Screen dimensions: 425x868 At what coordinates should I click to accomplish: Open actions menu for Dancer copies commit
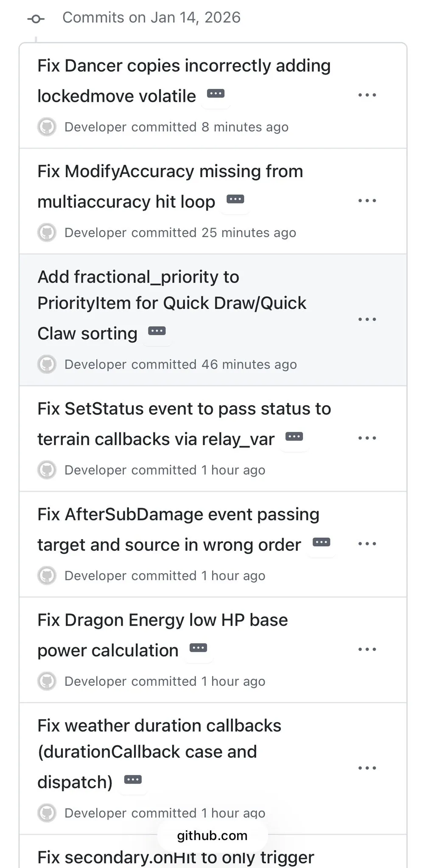367,95
